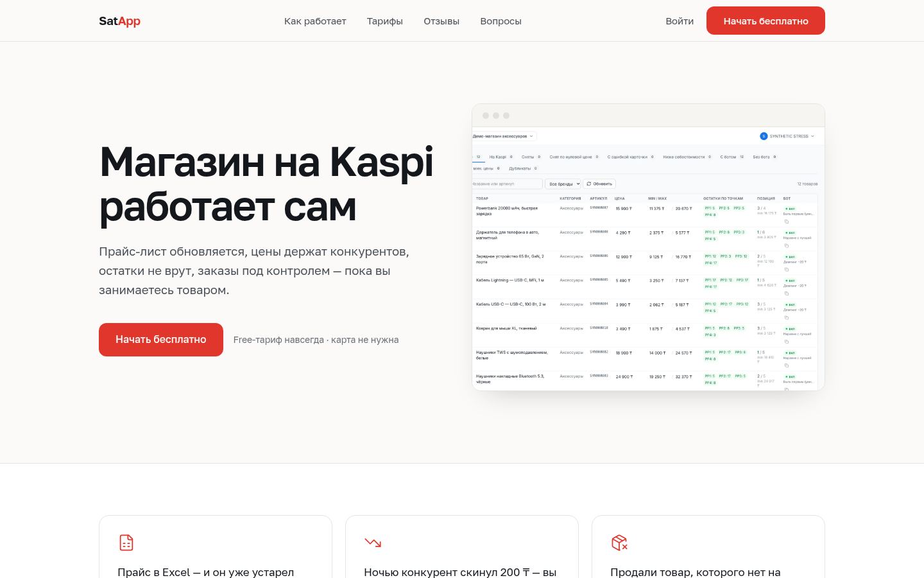The image size is (924, 578).
Task: Click the product name Кабель Lightning — USB-C, MFi, 1 м
Action: click(510, 280)
